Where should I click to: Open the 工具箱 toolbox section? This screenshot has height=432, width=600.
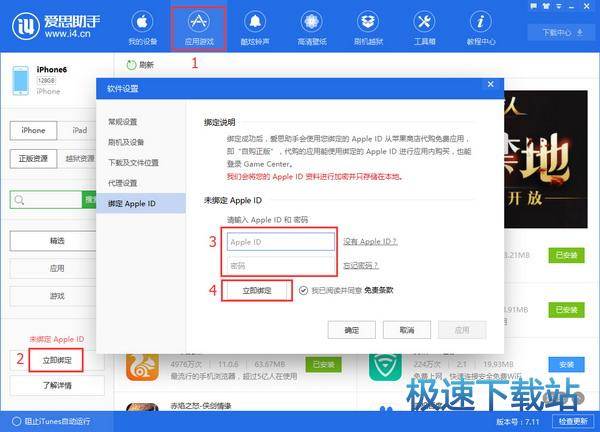[424, 28]
